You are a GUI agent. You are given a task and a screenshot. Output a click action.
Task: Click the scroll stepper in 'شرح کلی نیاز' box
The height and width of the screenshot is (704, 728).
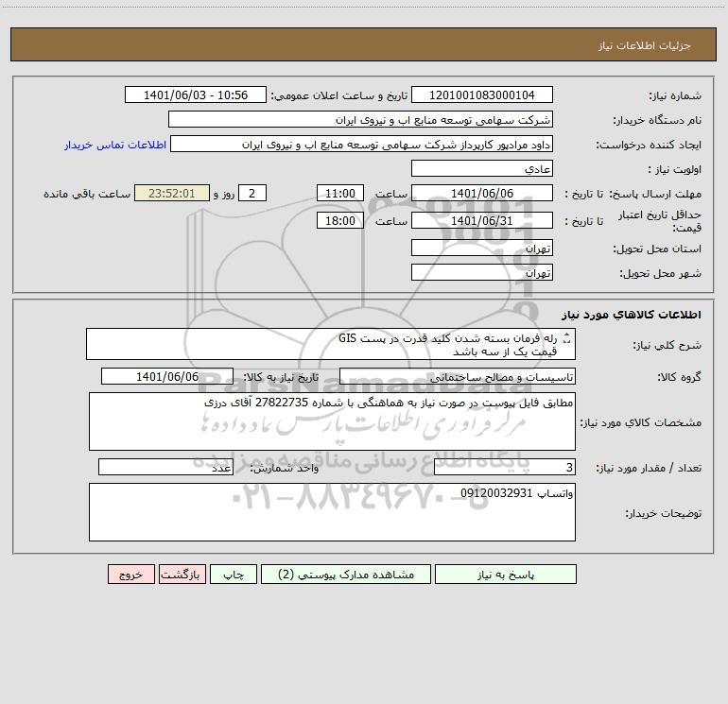[566, 338]
